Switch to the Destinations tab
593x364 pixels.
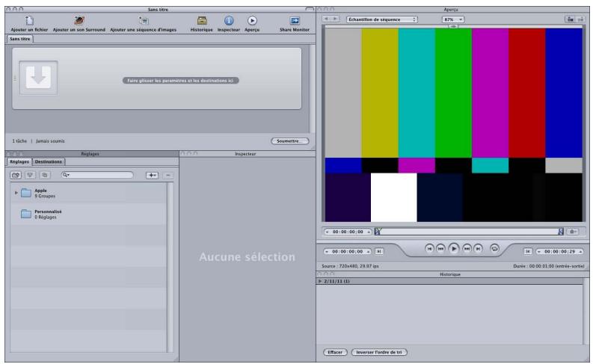coord(49,161)
